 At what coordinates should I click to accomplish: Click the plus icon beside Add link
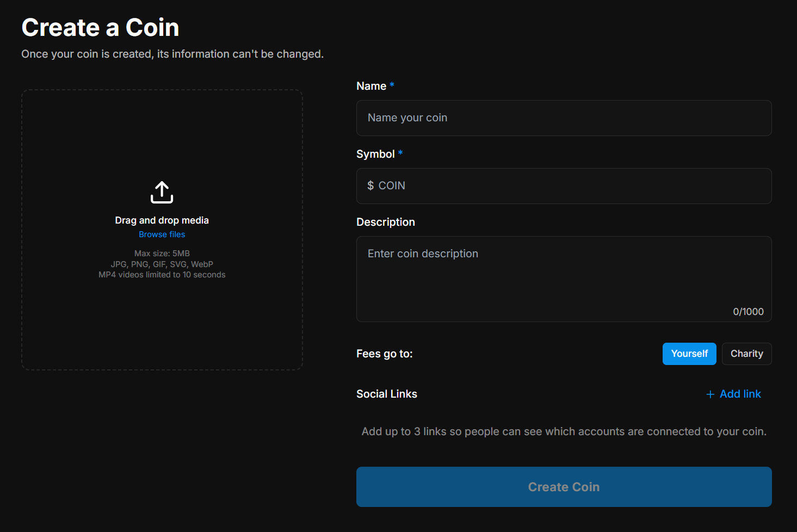pos(710,394)
